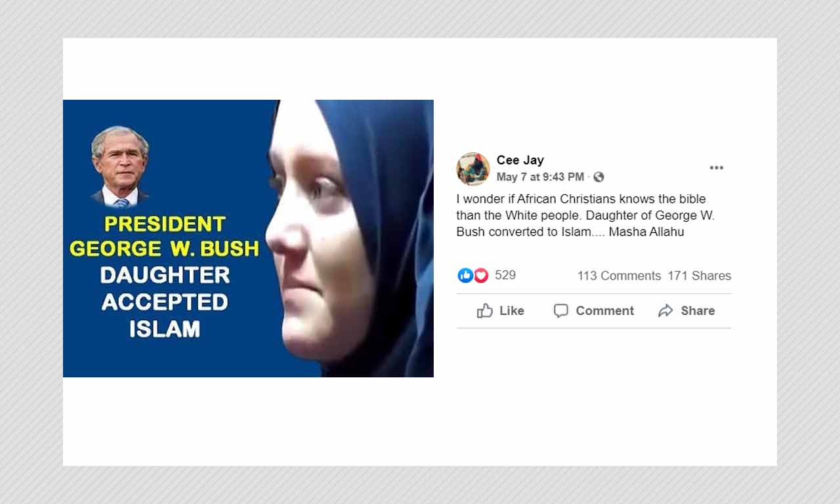Click the post caption about African Christians
Image resolution: width=840 pixels, height=504 pixels.
tap(581, 215)
